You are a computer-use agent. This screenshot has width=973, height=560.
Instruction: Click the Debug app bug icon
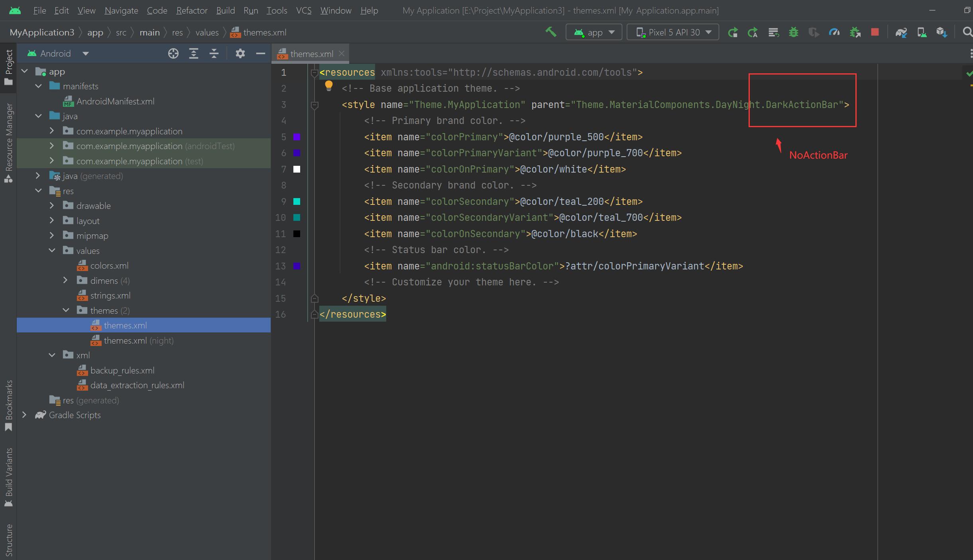793,32
